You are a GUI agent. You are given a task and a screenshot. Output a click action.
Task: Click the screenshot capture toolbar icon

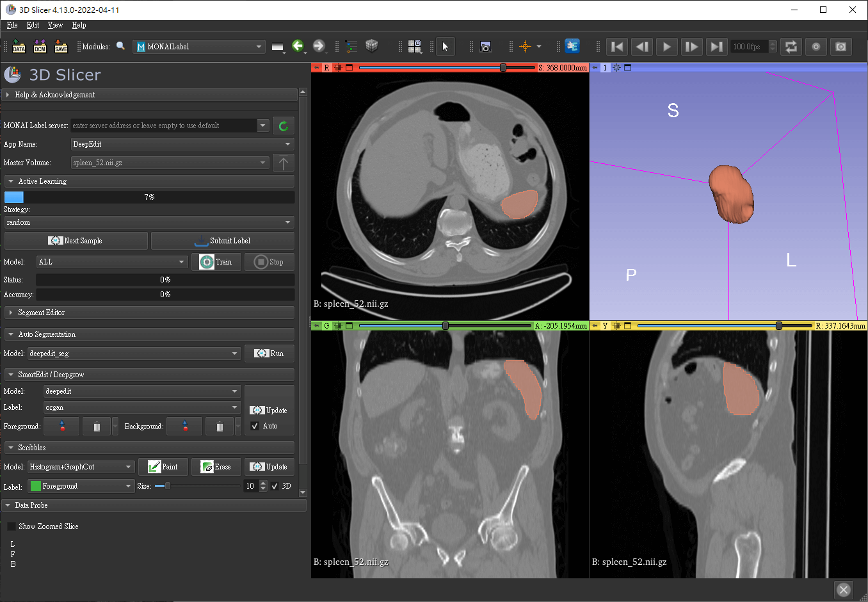click(x=485, y=46)
